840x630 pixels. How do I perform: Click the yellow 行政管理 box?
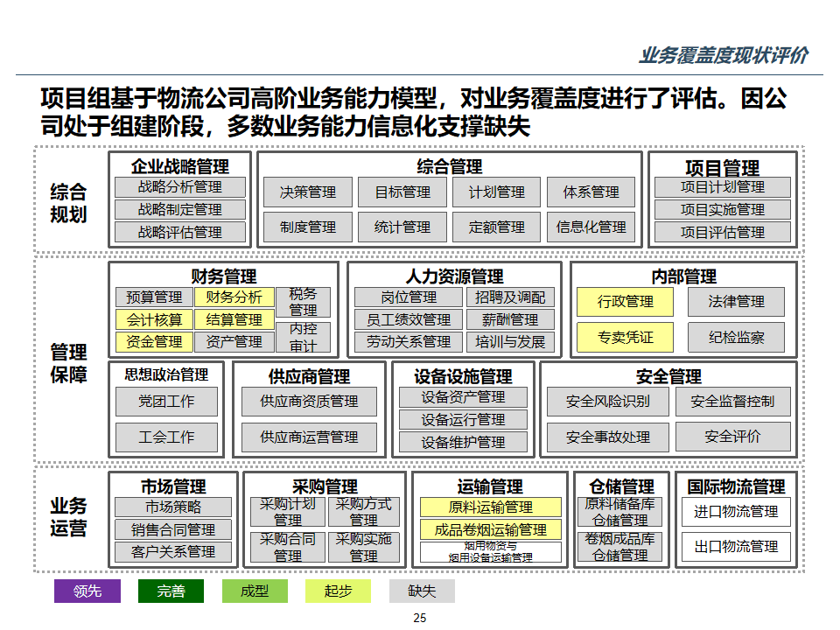click(625, 302)
